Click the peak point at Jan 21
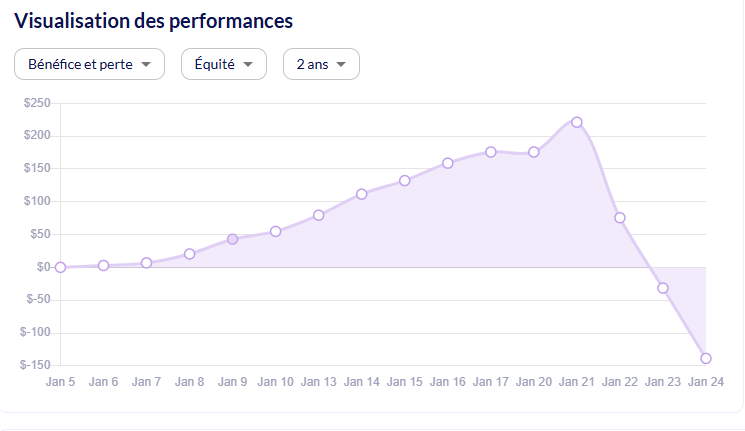The image size is (745, 431). 577,122
